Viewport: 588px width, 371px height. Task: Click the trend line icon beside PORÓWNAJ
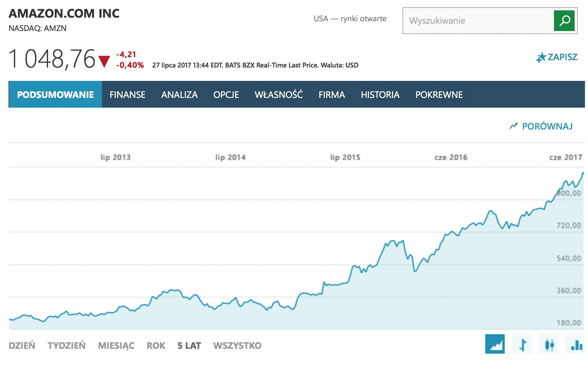point(514,126)
